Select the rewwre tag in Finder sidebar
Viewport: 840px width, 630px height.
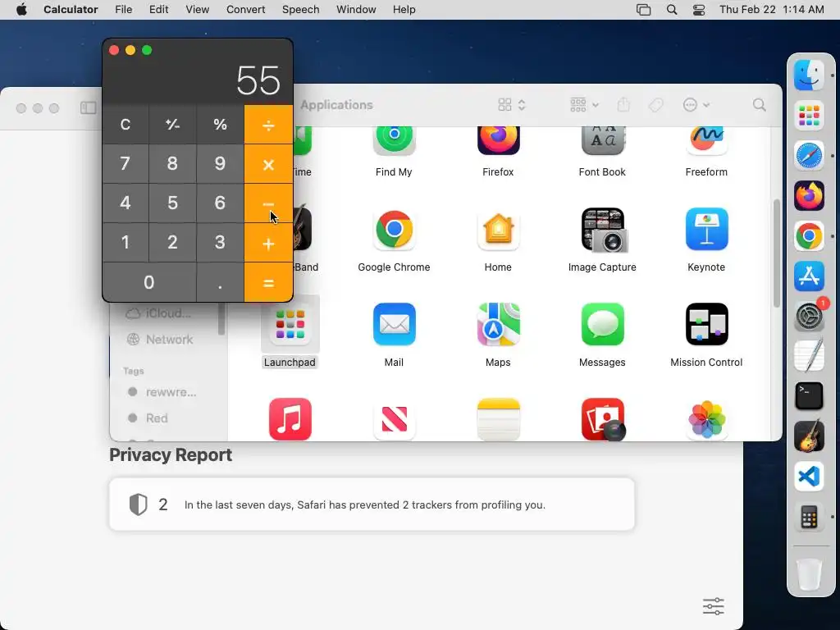(171, 392)
